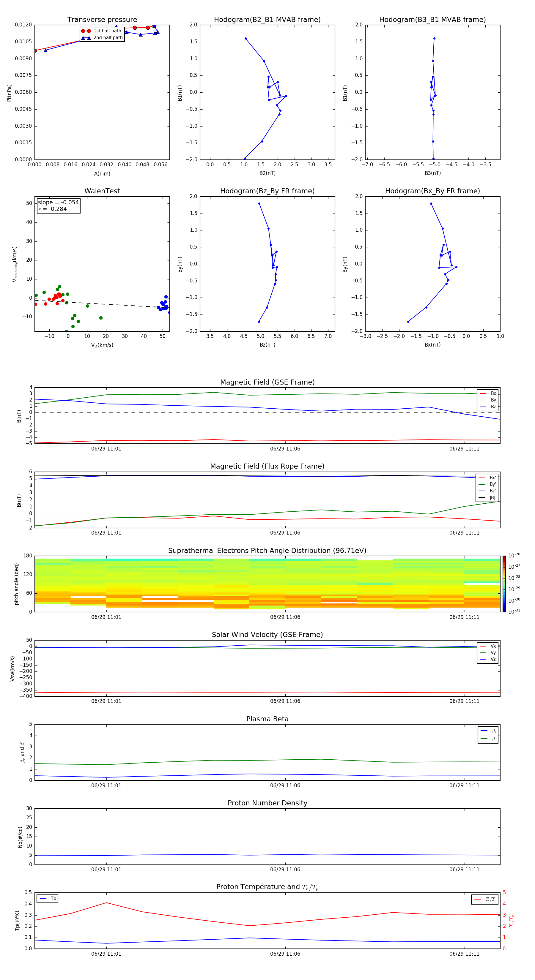
Task: Click the 'Hodogram(B3_B1 MVAB frame)' title
Action: [432, 20]
